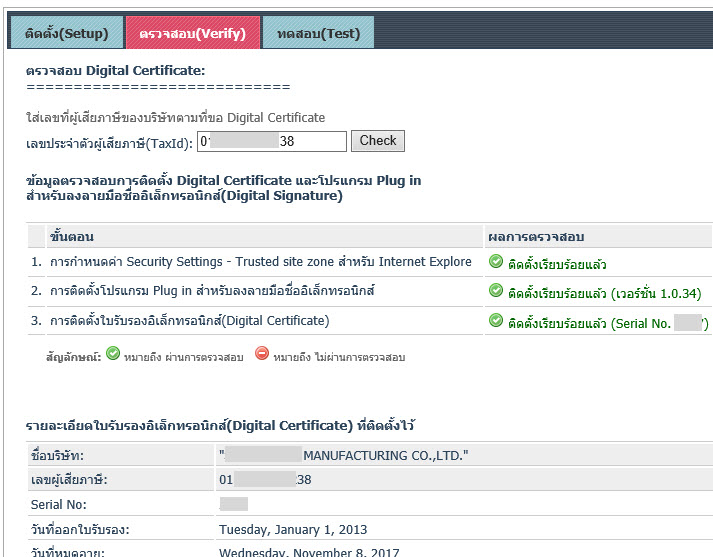Screen dimensions: 713x557
Task: Click green check icon for Digital Certificate row
Action: (496, 321)
